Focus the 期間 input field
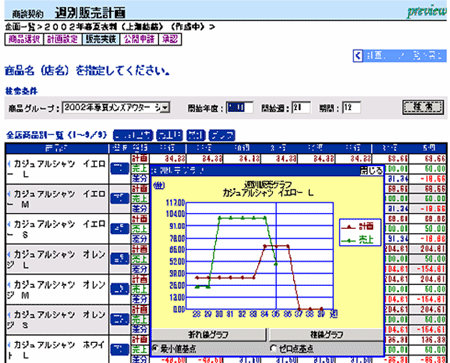The width and height of the screenshot is (450, 363). [351, 108]
